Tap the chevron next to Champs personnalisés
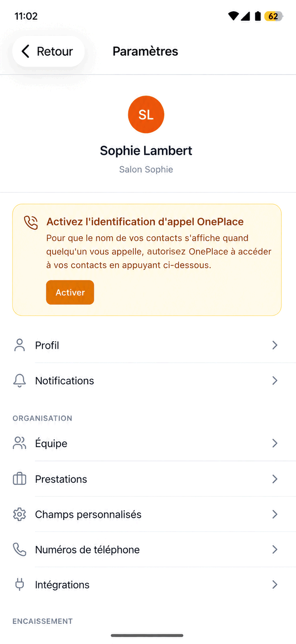The image size is (296, 644). pyautogui.click(x=275, y=514)
